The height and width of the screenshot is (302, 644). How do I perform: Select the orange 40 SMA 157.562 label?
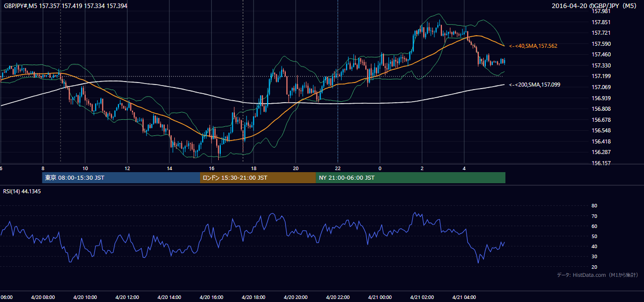pyautogui.click(x=533, y=46)
